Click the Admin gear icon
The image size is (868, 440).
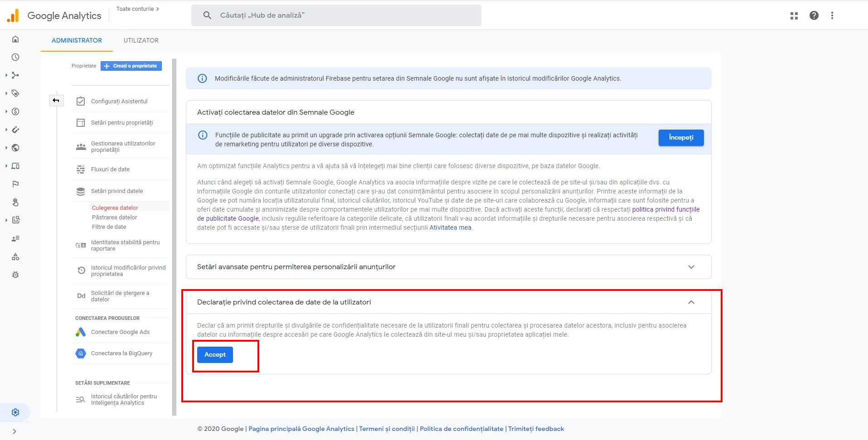pyautogui.click(x=15, y=412)
